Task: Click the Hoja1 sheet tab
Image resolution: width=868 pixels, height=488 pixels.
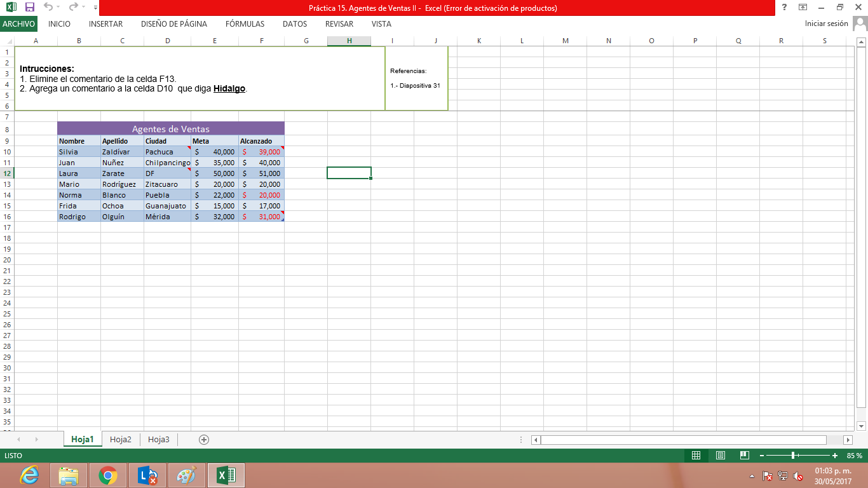Action: tap(83, 439)
